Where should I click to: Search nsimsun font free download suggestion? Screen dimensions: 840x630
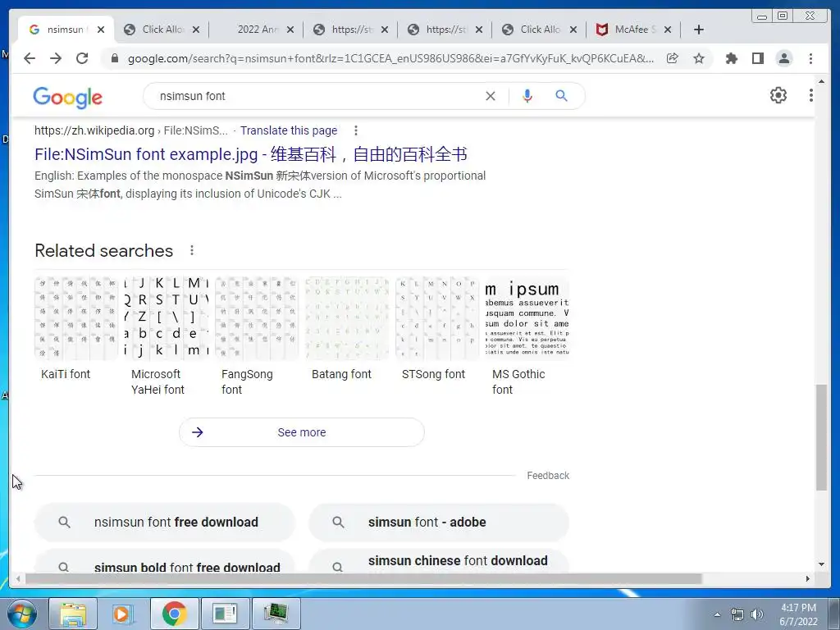[x=164, y=523]
